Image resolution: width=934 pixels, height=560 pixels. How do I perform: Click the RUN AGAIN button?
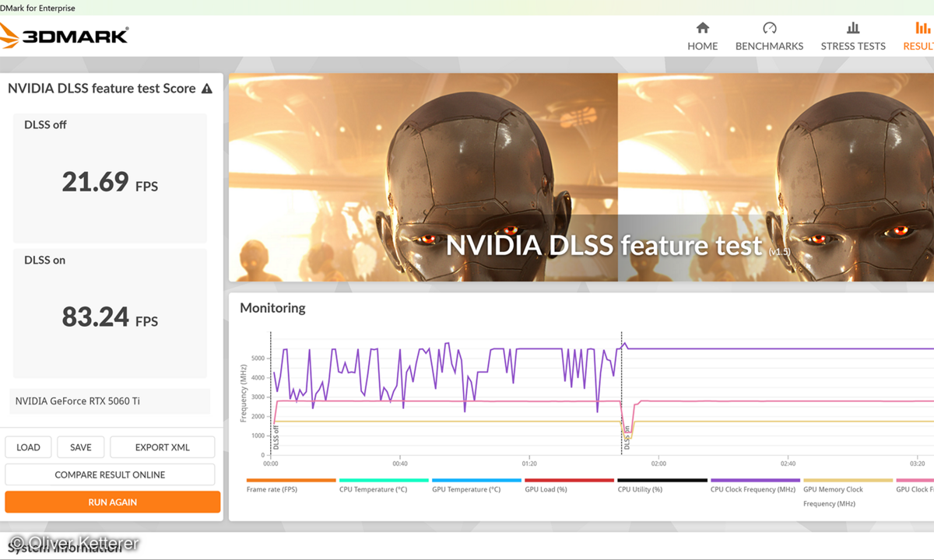click(x=113, y=502)
